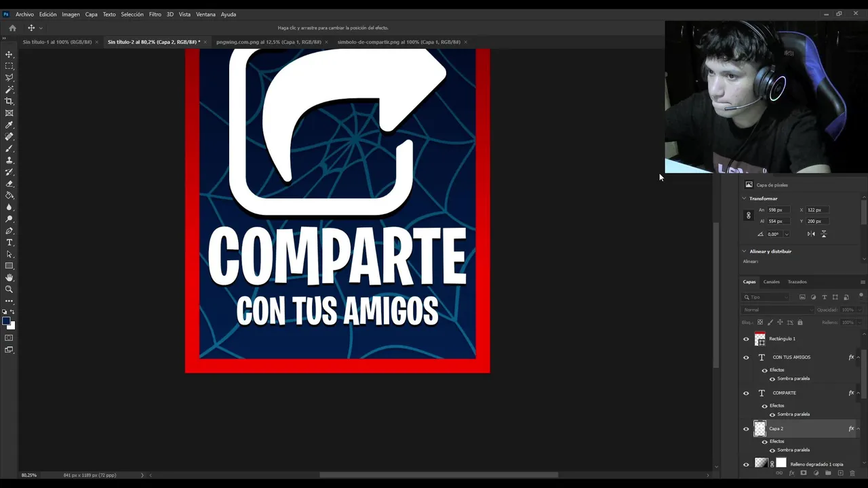This screenshot has width=868, height=488.
Task: Click the X position input field
Action: coord(817,210)
